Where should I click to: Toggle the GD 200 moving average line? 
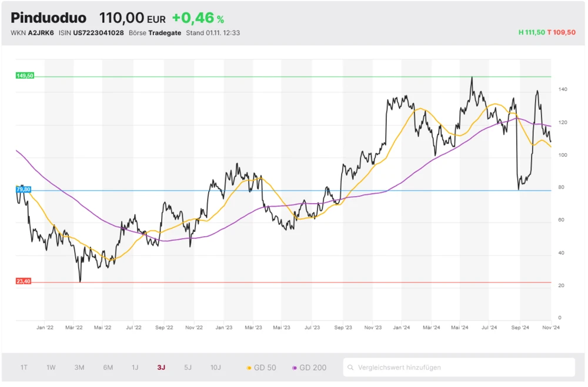309,368
